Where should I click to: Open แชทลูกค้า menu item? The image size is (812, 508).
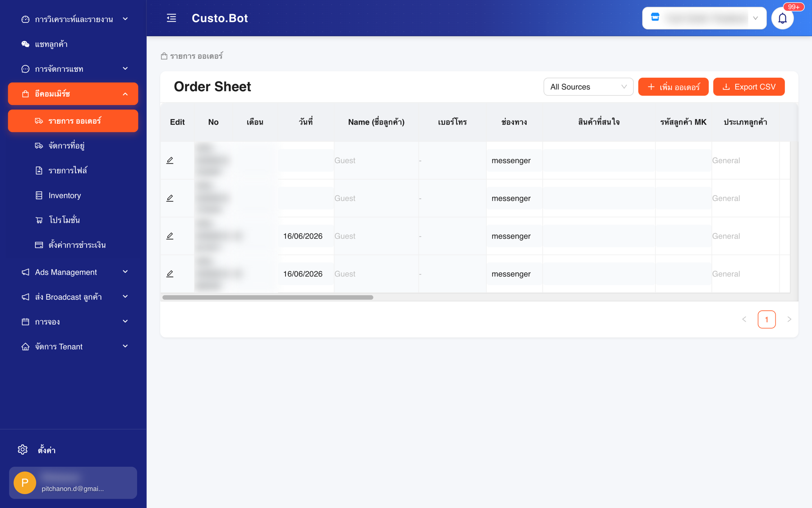[73, 44]
